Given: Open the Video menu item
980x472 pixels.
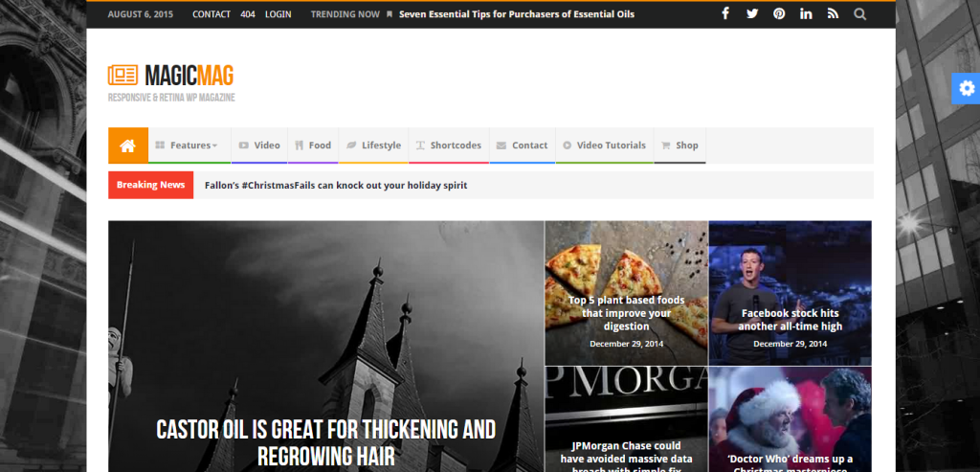Looking at the screenshot, I should [259, 146].
